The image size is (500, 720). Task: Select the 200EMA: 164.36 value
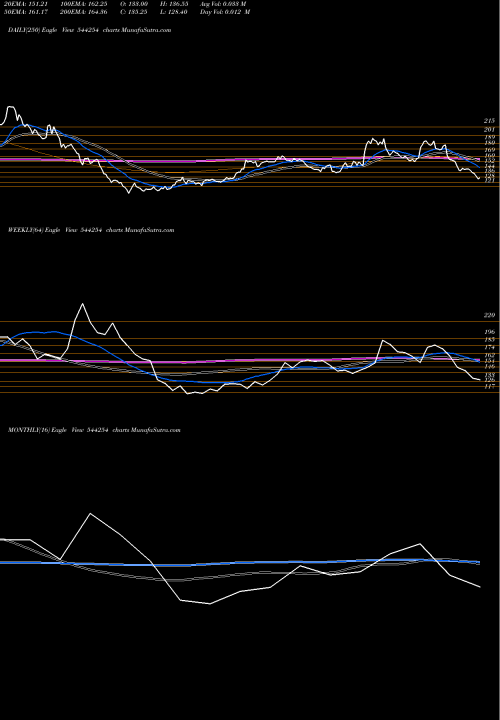tap(84, 12)
